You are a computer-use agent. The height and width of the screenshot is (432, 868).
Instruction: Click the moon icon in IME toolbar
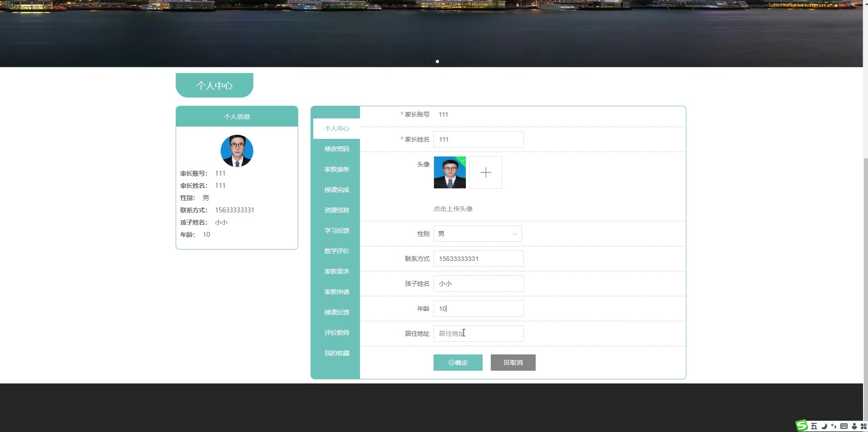point(824,426)
